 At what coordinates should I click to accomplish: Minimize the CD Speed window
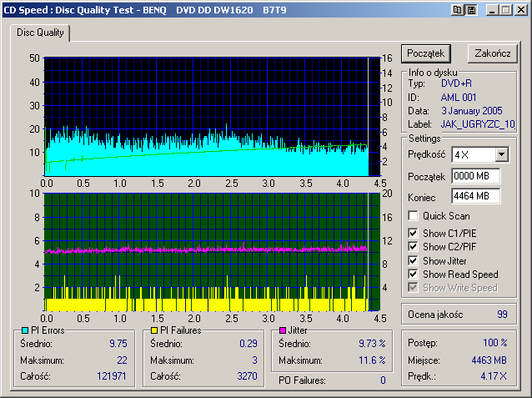coord(492,10)
